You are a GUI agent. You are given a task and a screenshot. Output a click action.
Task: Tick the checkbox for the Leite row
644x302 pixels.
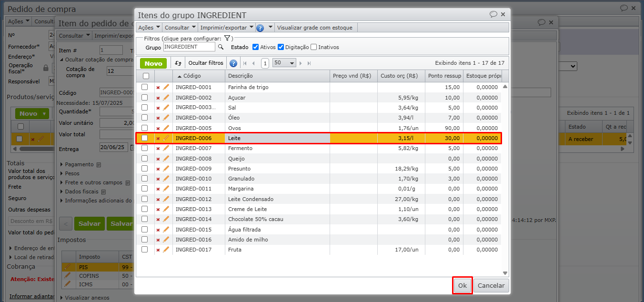coord(145,138)
